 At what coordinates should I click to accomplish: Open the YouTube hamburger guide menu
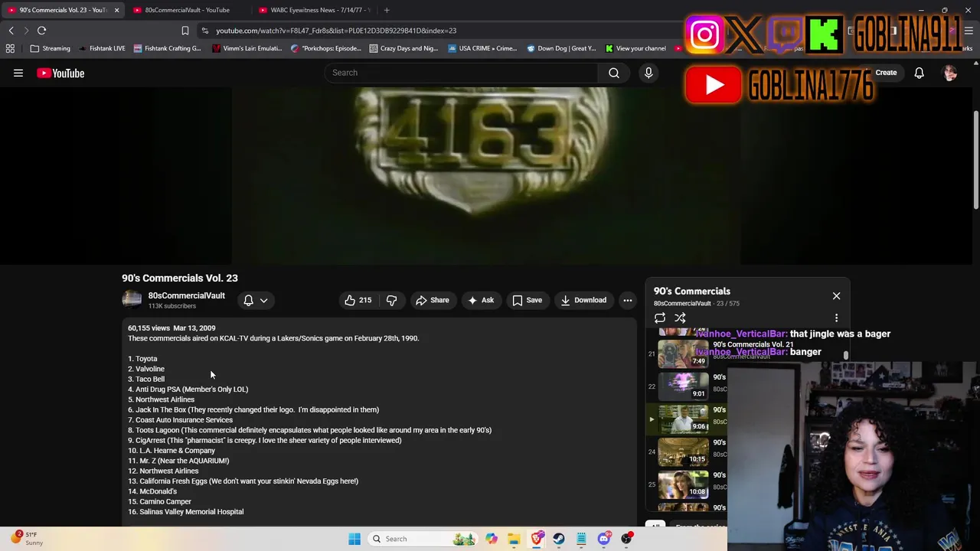point(18,73)
